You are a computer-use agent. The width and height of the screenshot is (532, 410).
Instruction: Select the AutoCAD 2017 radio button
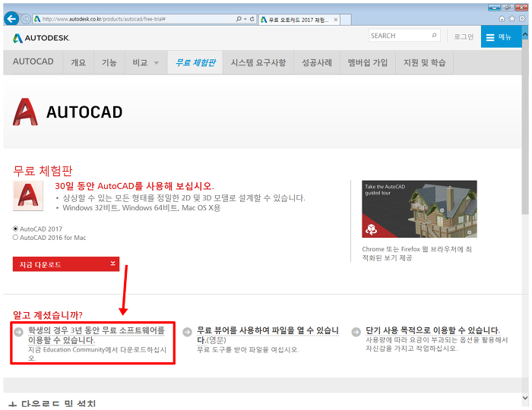(x=15, y=229)
